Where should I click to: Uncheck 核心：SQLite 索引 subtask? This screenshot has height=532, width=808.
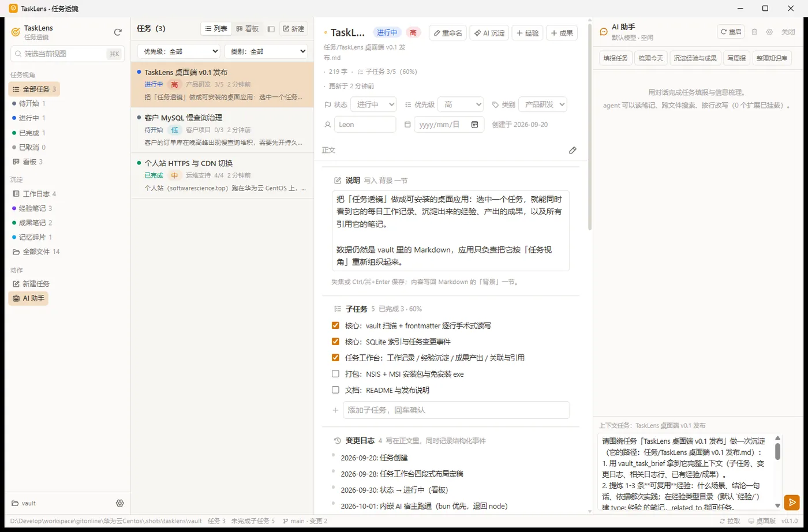point(335,342)
